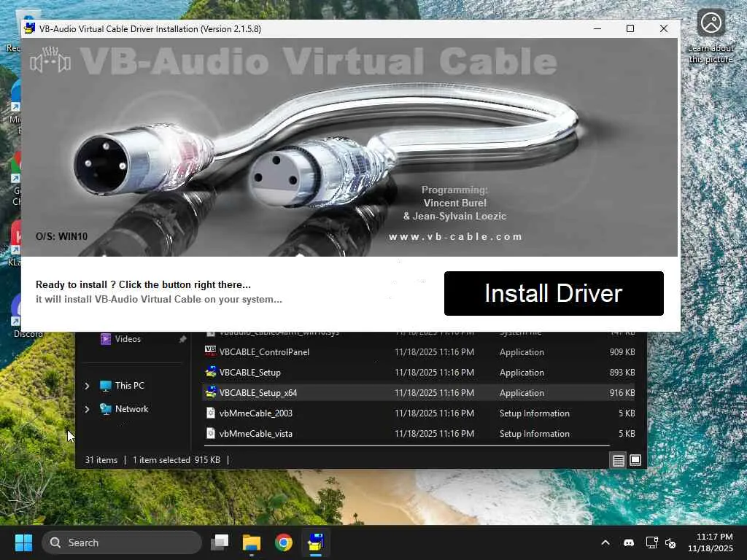
Task: Select VBCABLE_Setup application icon in File Explorer
Action: [x=211, y=372]
